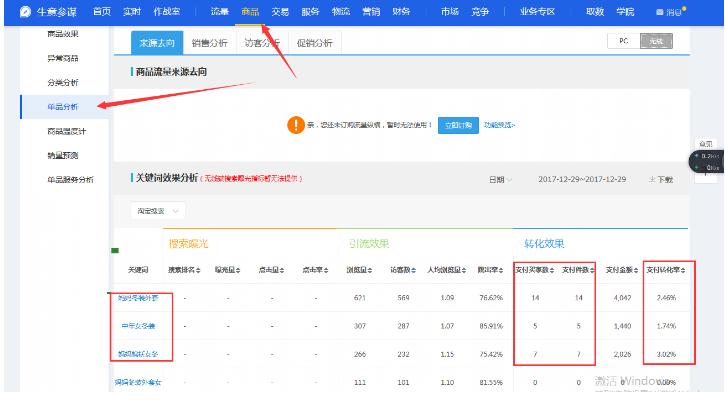Image resolution: width=725 pixels, height=404 pixels.
Task: Click the 生意参谋 logo icon
Action: point(25,12)
